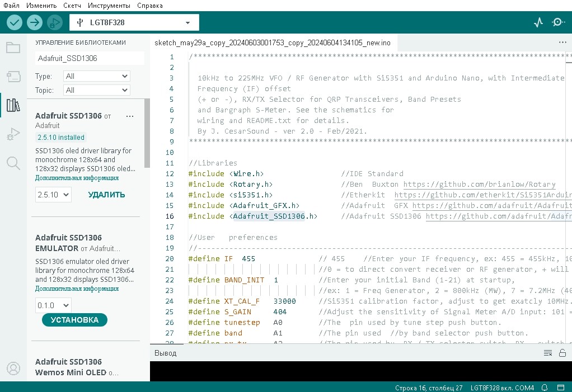Click the library list scrollbar thumb
572x392 pixels.
pyautogui.click(x=147, y=133)
